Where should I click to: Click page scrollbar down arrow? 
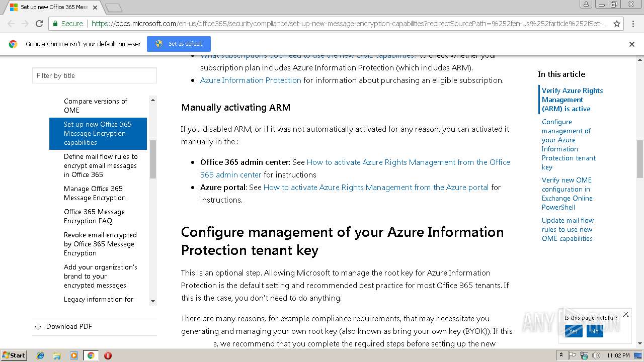point(639,343)
